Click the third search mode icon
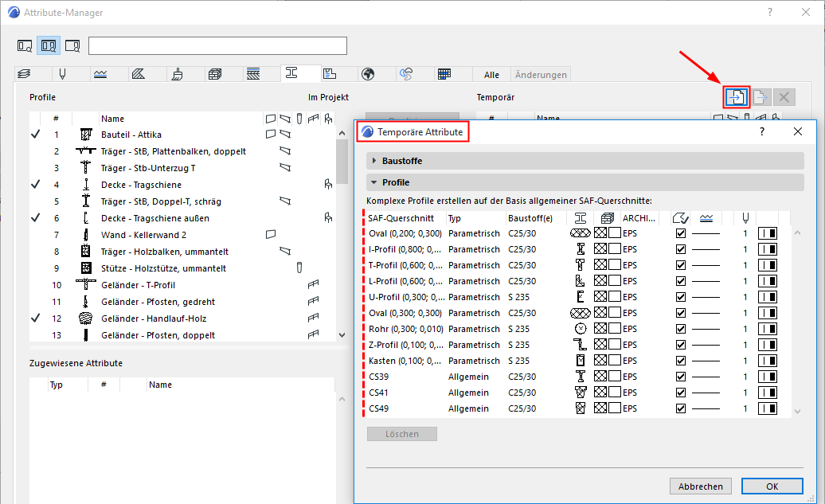 (72, 46)
